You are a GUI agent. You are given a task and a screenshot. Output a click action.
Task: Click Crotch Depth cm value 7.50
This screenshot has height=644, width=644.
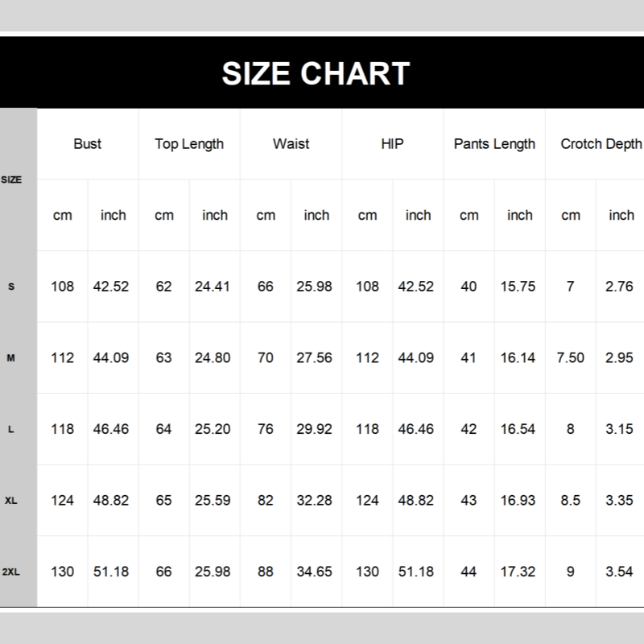pos(571,358)
